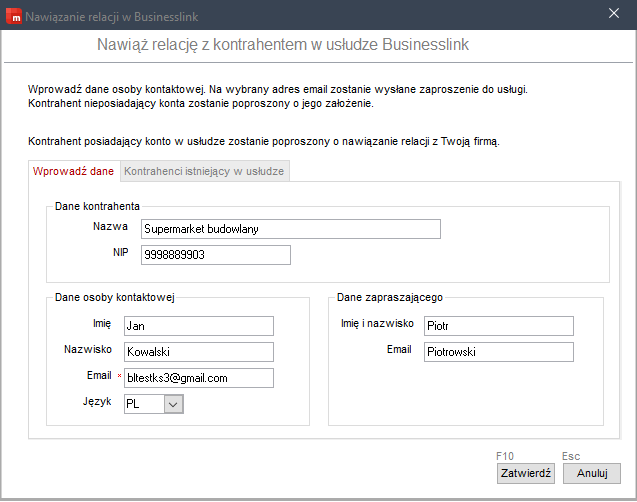Switch to the Wprowadź dane tab
This screenshot has height=502, width=637.
73,171
